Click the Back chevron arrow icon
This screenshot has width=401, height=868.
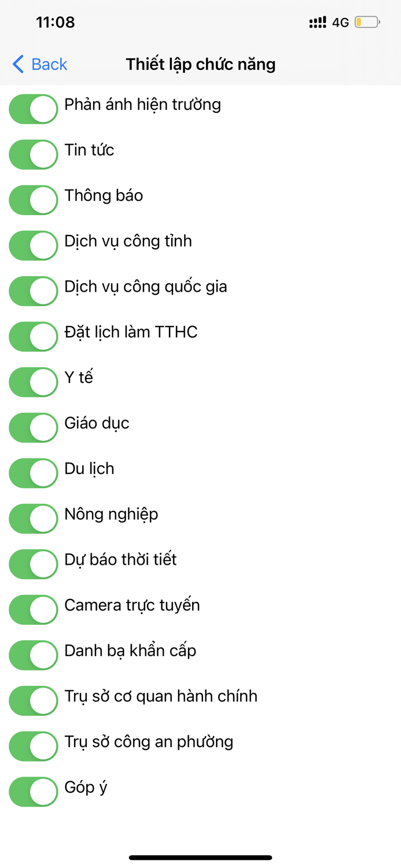pyautogui.click(x=17, y=64)
